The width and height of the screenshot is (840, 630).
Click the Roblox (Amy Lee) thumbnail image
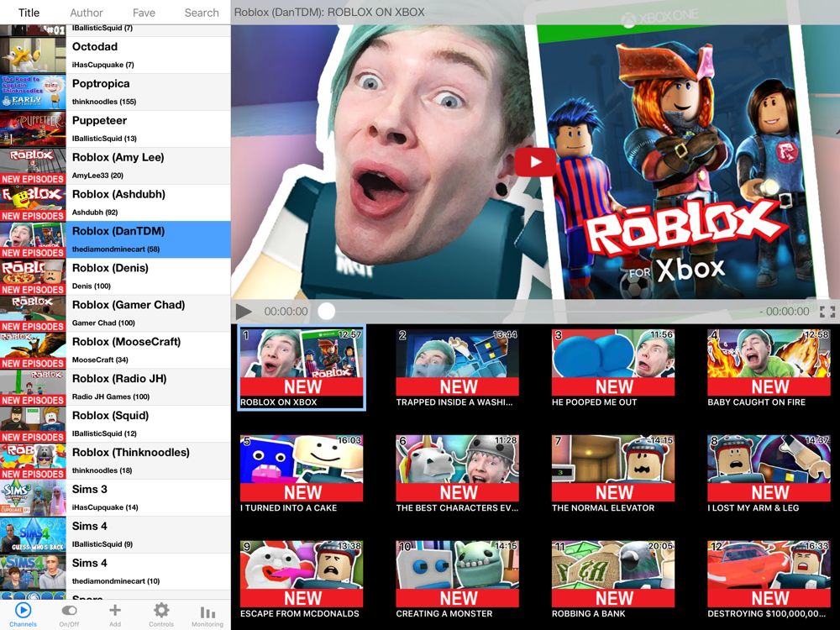tap(33, 166)
